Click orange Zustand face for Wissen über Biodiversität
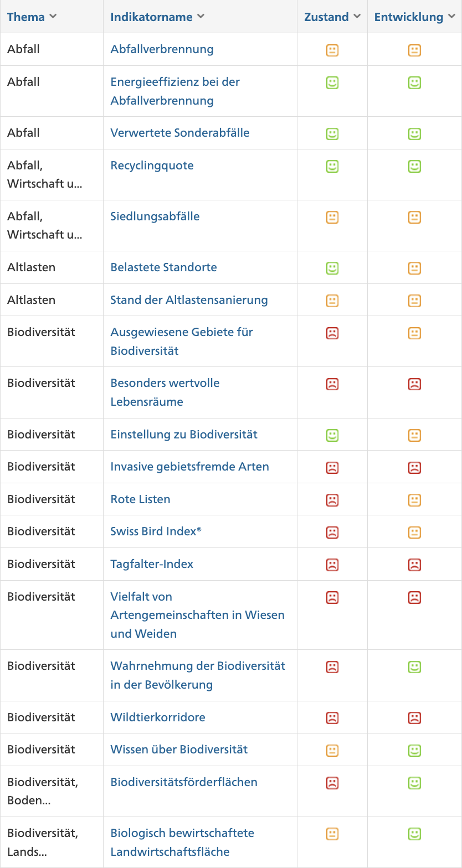This screenshot has width=462, height=868. 332,751
